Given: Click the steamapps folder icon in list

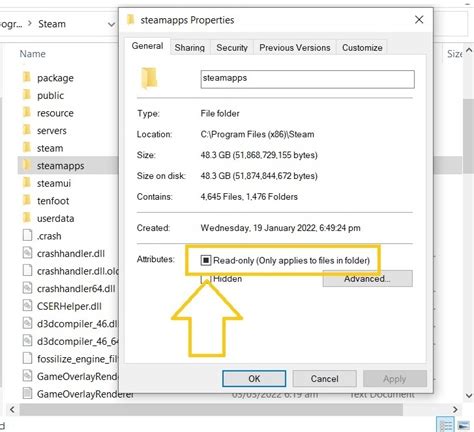Looking at the screenshot, I should tap(27, 165).
